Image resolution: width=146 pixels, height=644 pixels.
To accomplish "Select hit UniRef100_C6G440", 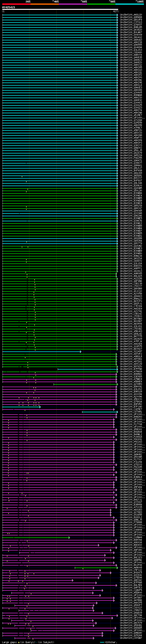I will coord(131,53).
